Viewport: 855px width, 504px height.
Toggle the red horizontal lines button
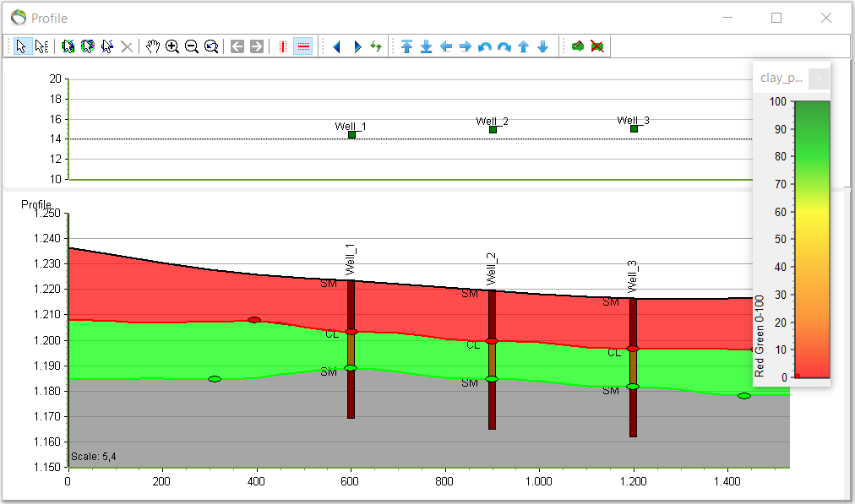point(303,46)
